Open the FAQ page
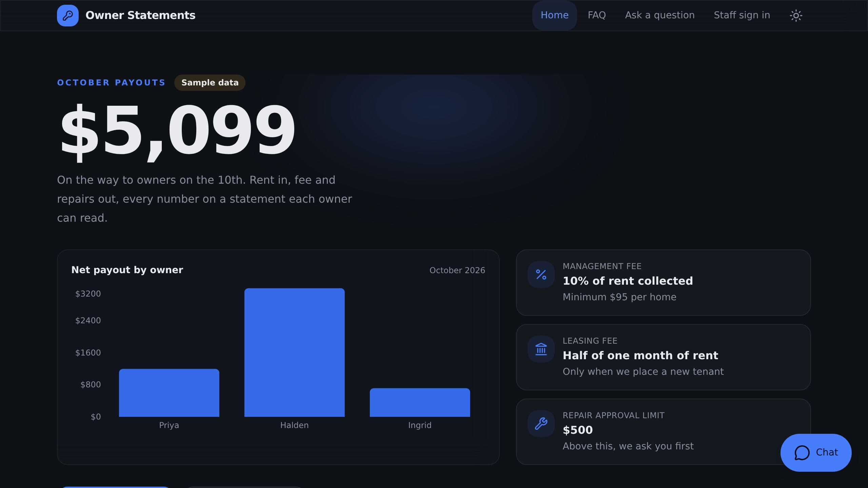This screenshot has width=868, height=488. coord(597,16)
